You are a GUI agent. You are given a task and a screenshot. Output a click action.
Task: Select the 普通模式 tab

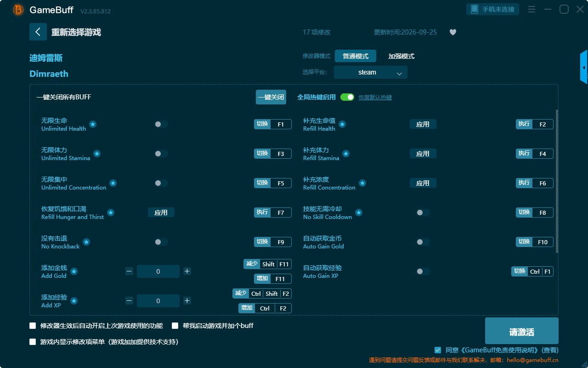[356, 56]
